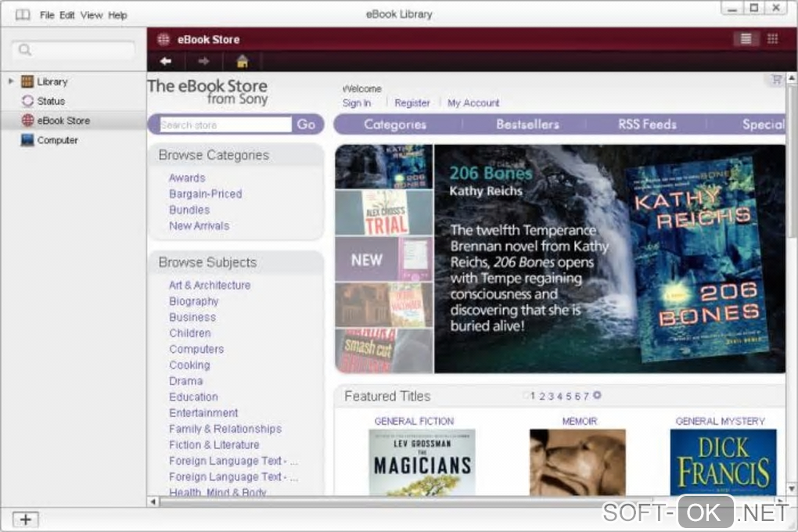Open the Family & Relationships subject
This screenshot has width=798, height=532.
[225, 429]
